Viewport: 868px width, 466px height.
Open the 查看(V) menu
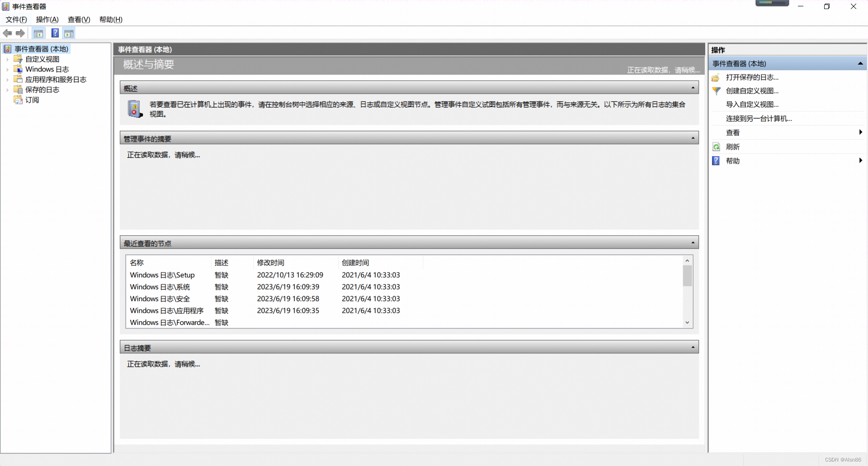pos(79,19)
